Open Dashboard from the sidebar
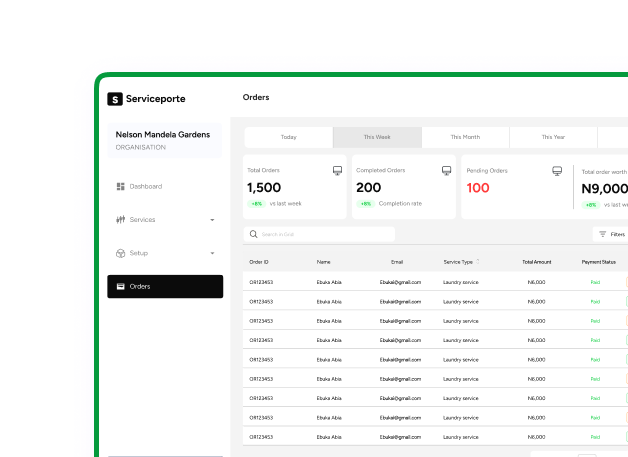Image resolution: width=628 pixels, height=457 pixels. [145, 187]
